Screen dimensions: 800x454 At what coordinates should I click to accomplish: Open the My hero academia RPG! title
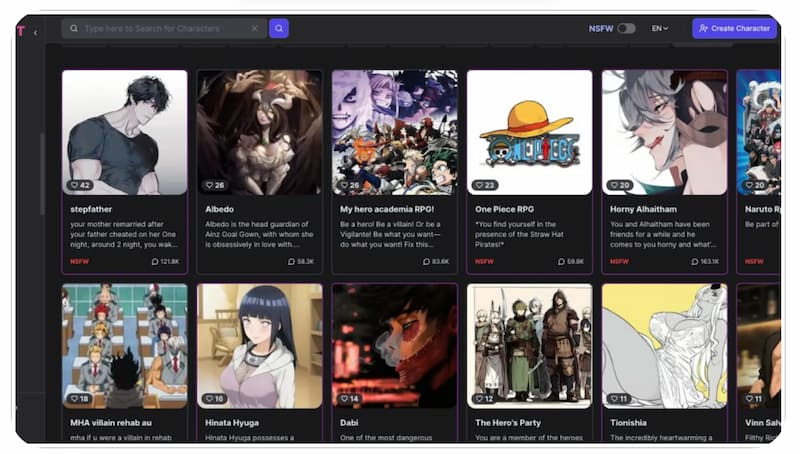coord(387,209)
